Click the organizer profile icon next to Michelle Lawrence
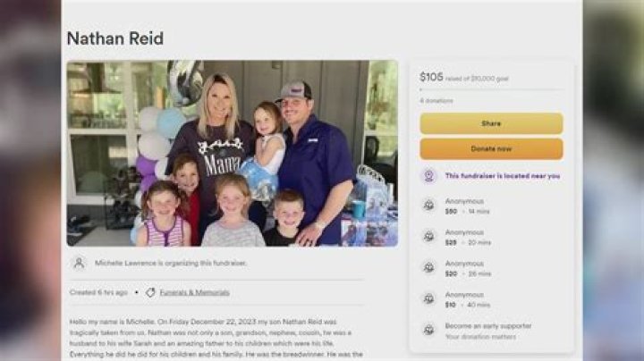Screen dimensions: 644x361 click(x=79, y=263)
